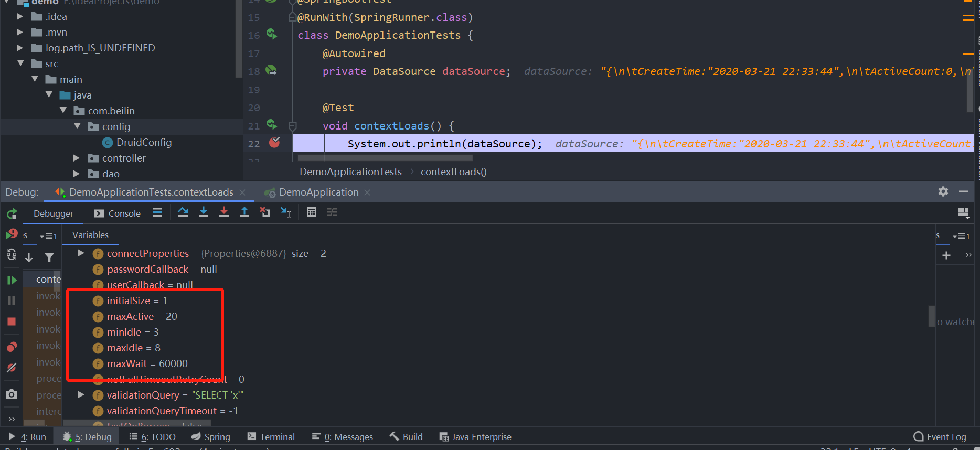The width and height of the screenshot is (980, 450).
Task: Open Evaluate Expression calculator icon
Action: (x=312, y=212)
